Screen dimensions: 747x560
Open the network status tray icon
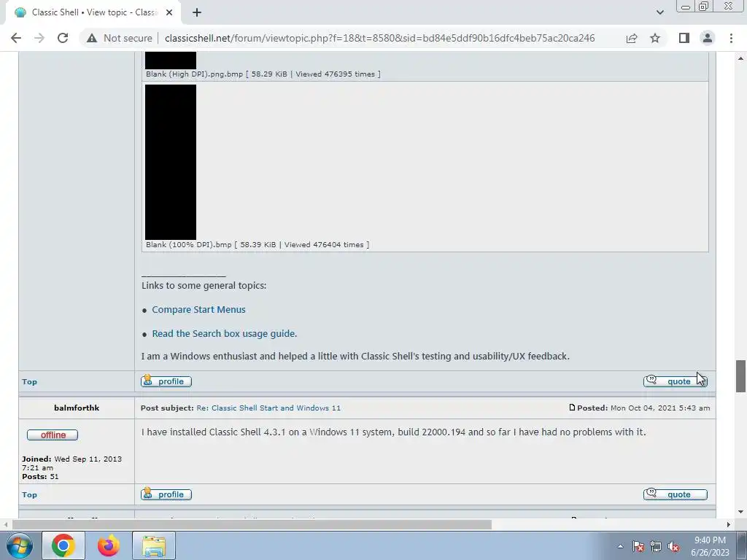tap(656, 546)
